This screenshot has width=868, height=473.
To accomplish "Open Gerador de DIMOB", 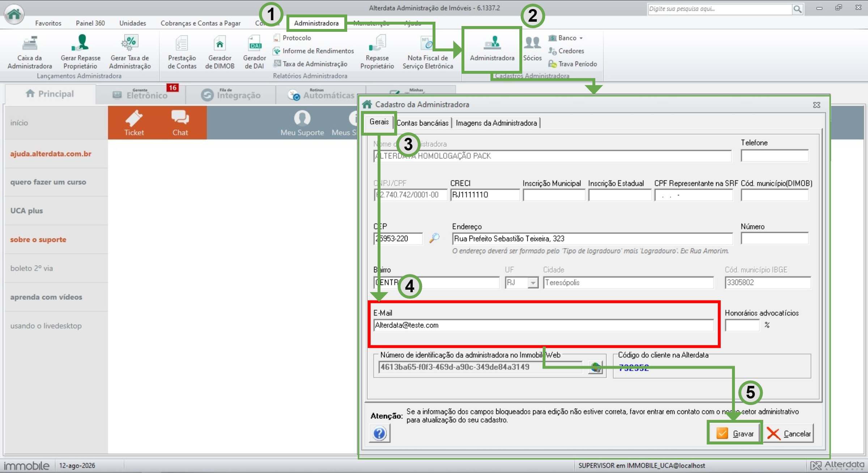I will point(220,52).
